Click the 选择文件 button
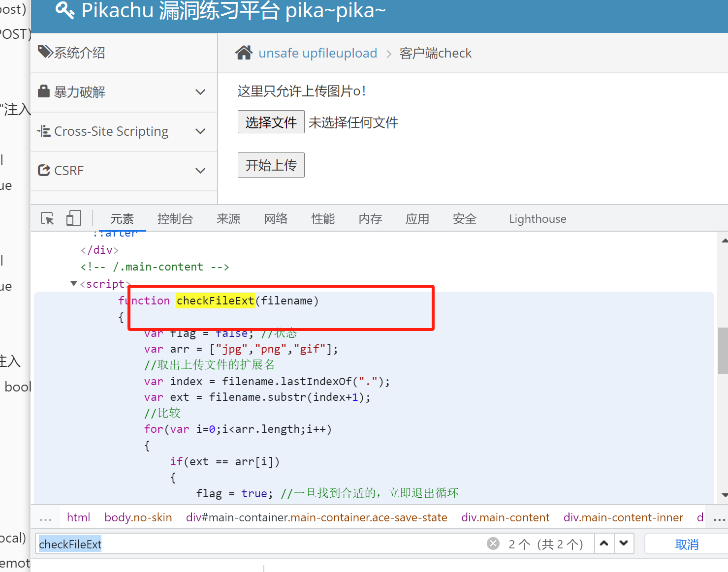This screenshot has width=728, height=572. point(271,122)
